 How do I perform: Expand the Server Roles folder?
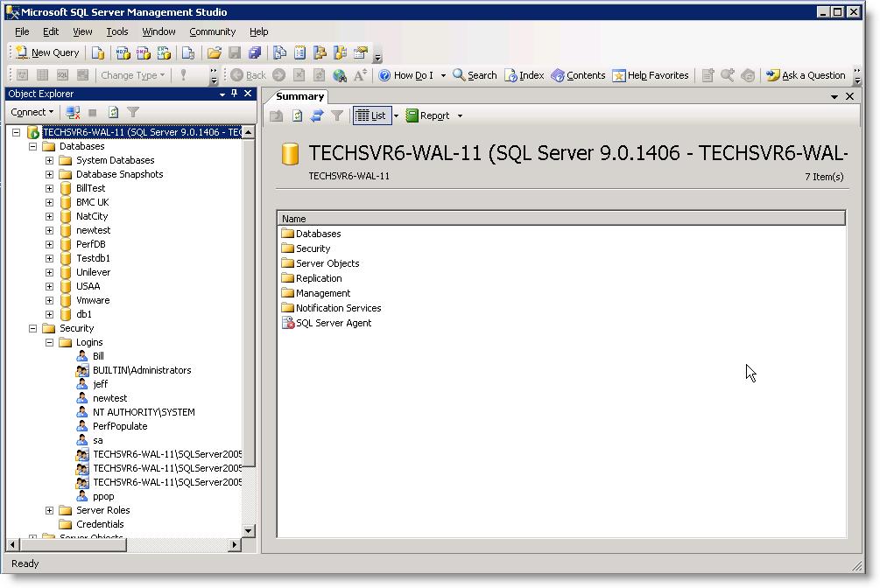(49, 511)
